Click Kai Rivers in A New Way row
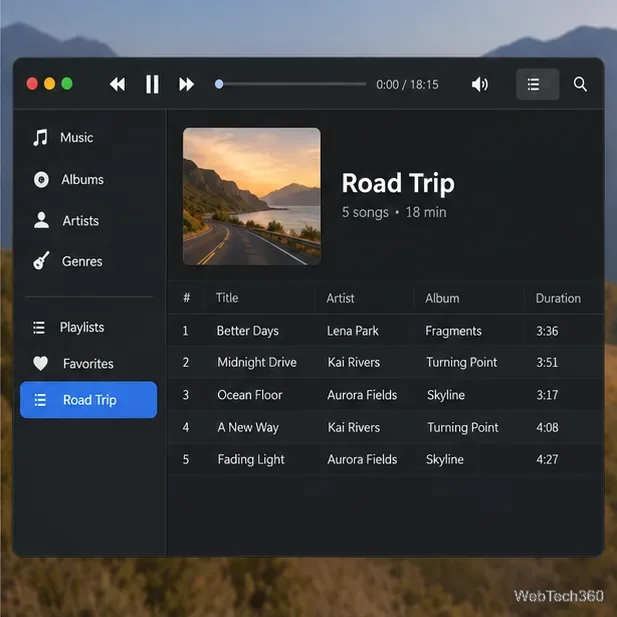Viewport: 617px width, 617px height. 354,427
